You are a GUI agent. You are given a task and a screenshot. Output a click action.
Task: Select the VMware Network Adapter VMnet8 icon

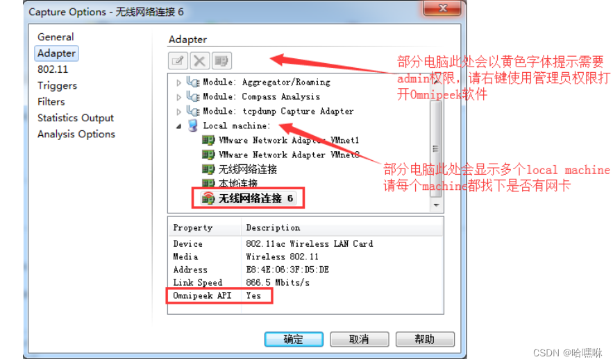pos(208,155)
